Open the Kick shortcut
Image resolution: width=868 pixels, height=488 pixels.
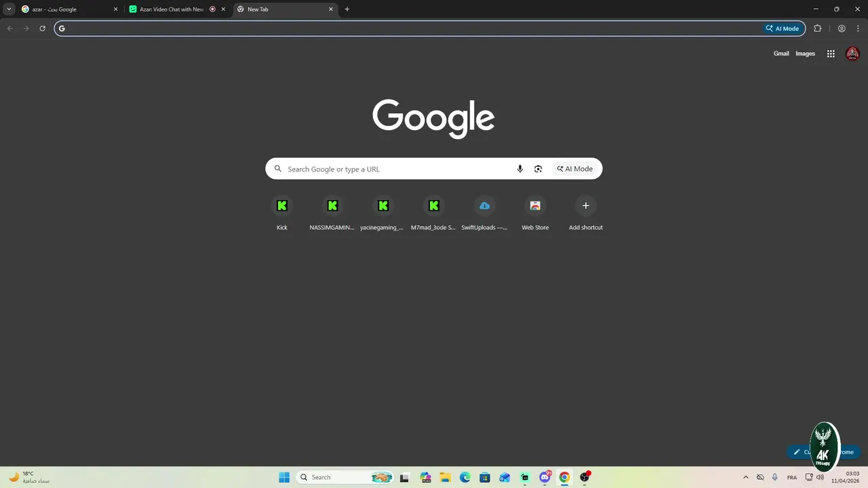pos(282,213)
